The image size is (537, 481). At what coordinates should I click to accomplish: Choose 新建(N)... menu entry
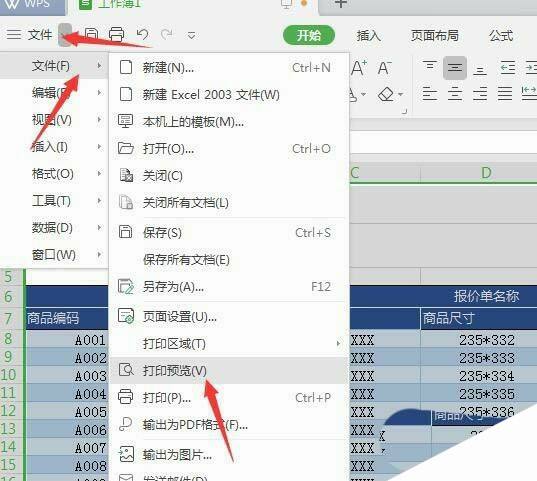point(229,67)
